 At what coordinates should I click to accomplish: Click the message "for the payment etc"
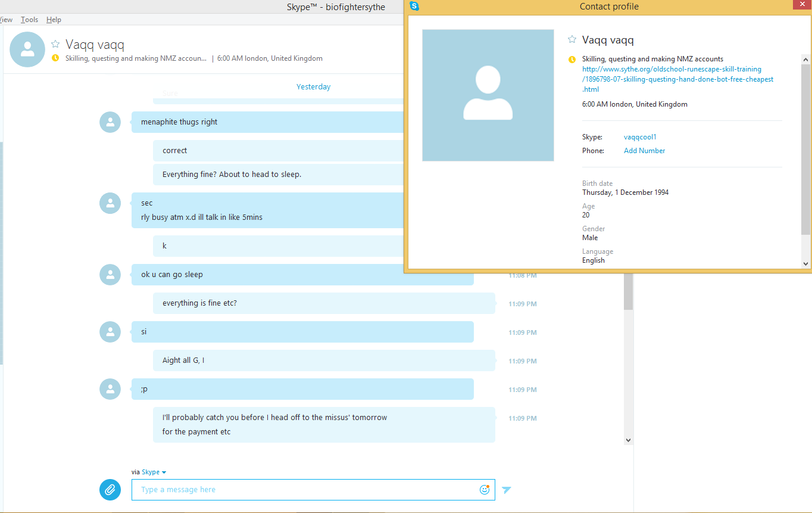click(x=196, y=432)
